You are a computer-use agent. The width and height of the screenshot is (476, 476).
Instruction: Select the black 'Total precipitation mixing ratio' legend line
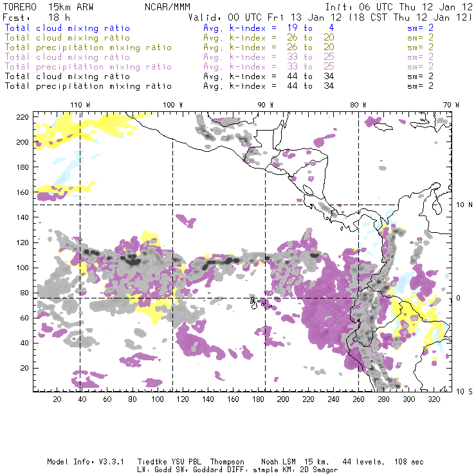click(x=88, y=86)
